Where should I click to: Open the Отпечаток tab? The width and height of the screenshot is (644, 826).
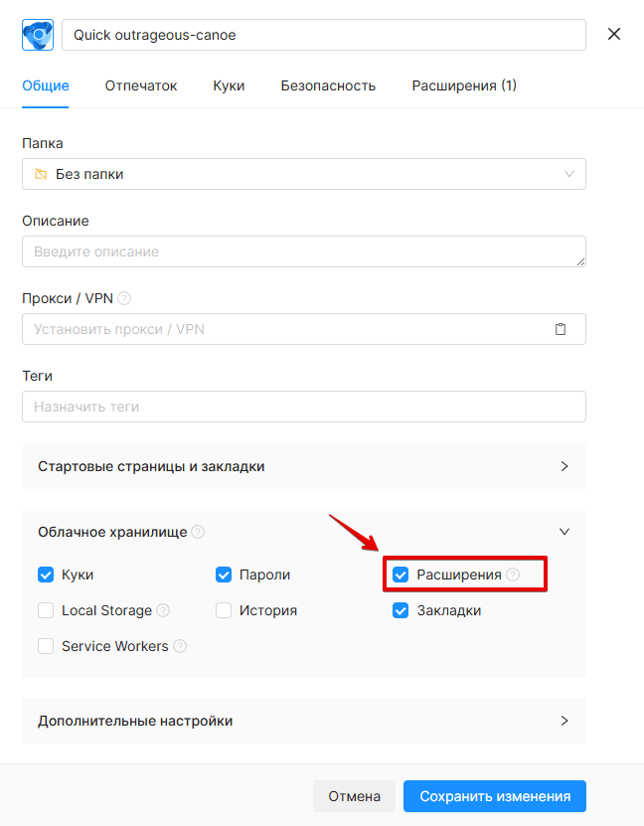(x=141, y=85)
